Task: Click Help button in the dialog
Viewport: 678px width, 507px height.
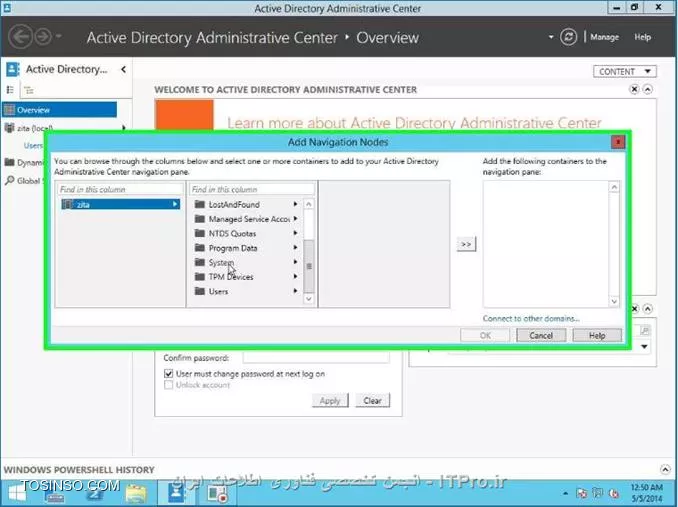Action: coord(597,335)
